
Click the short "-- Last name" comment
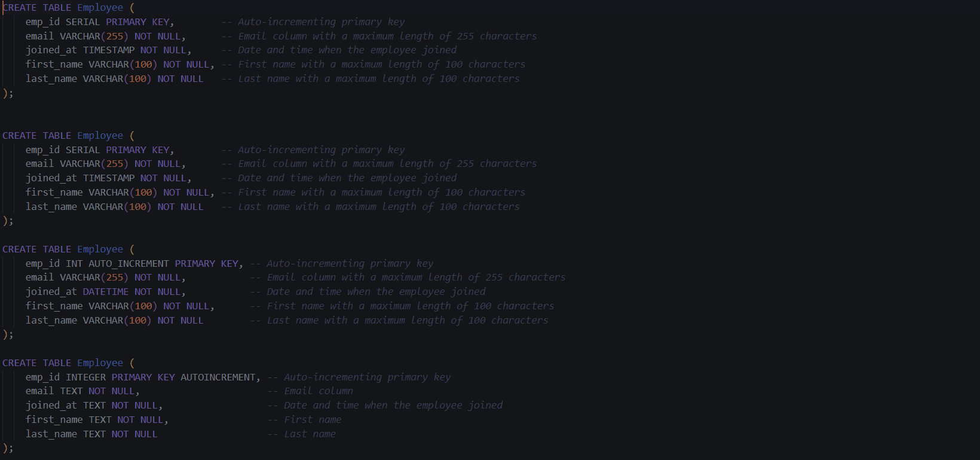tap(301, 434)
